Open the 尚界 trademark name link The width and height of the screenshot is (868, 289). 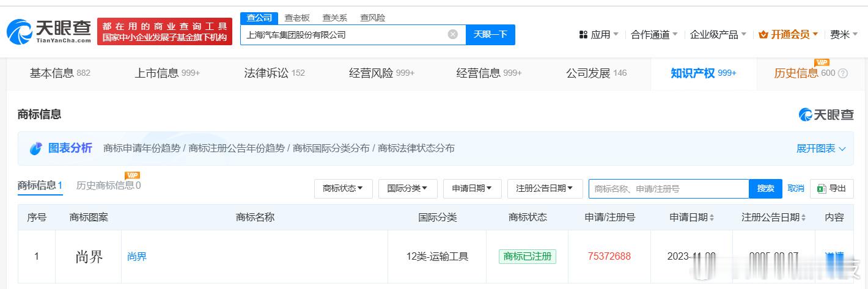[137, 257]
